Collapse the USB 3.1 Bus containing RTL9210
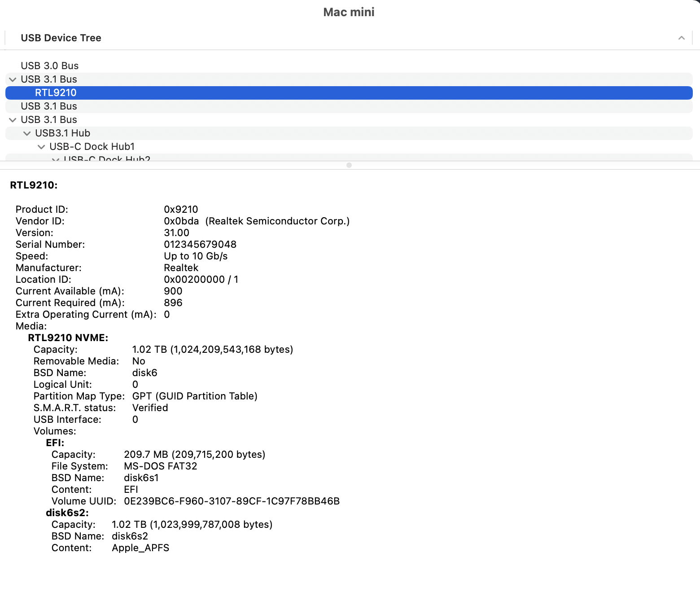 13,79
